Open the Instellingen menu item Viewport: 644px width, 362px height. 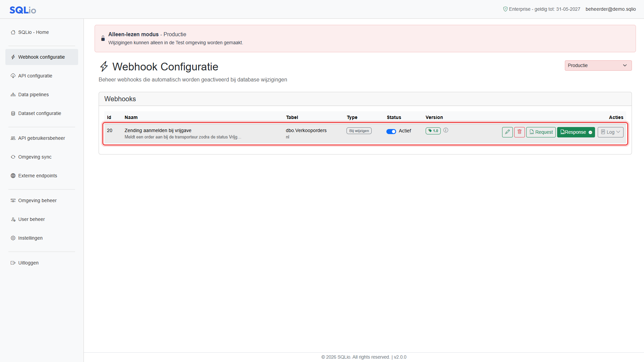click(x=42, y=238)
